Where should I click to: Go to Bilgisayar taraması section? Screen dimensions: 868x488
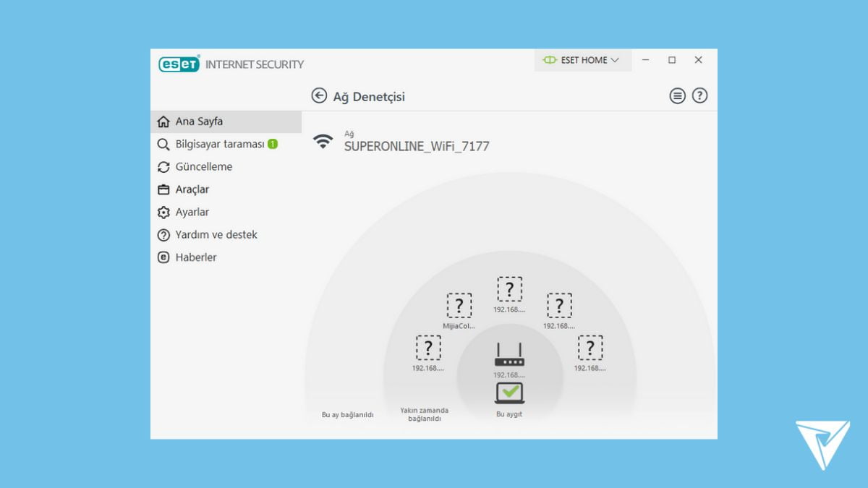(220, 144)
